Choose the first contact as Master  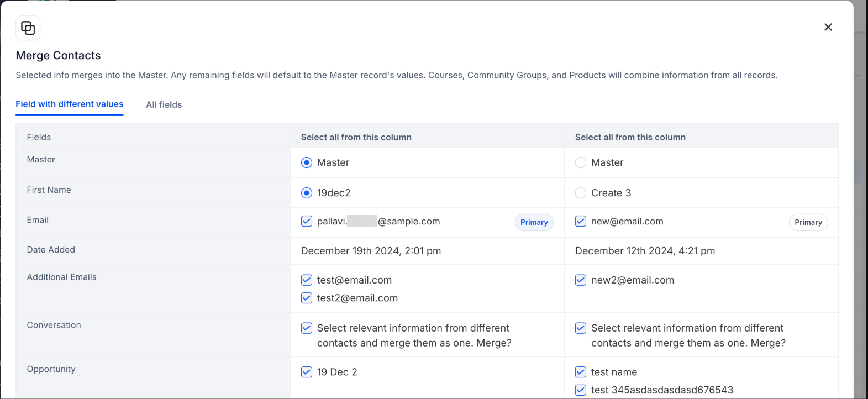tap(307, 162)
